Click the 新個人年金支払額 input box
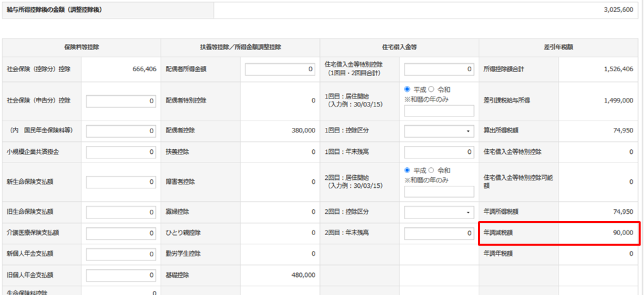Screen dimensions: 644x295 (x=121, y=254)
